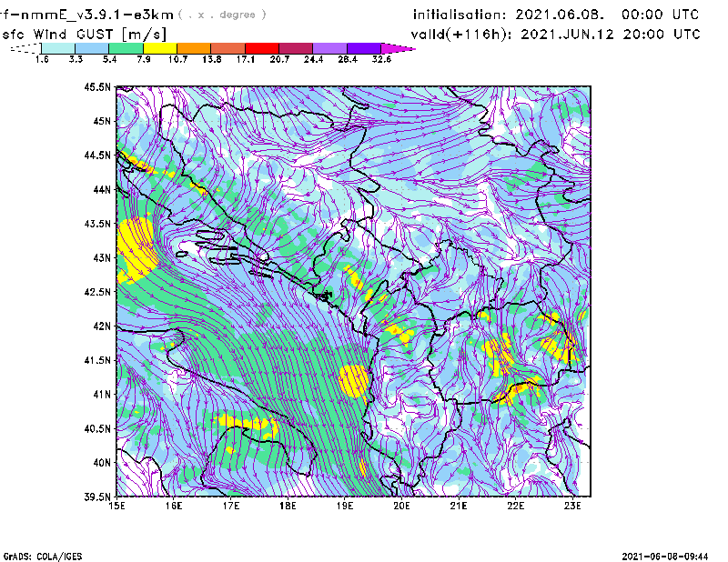Pick the red 17.1–20.7 legend swatch
Image resolution: width=728 pixels, height=562 pixels.
[x=262, y=48]
